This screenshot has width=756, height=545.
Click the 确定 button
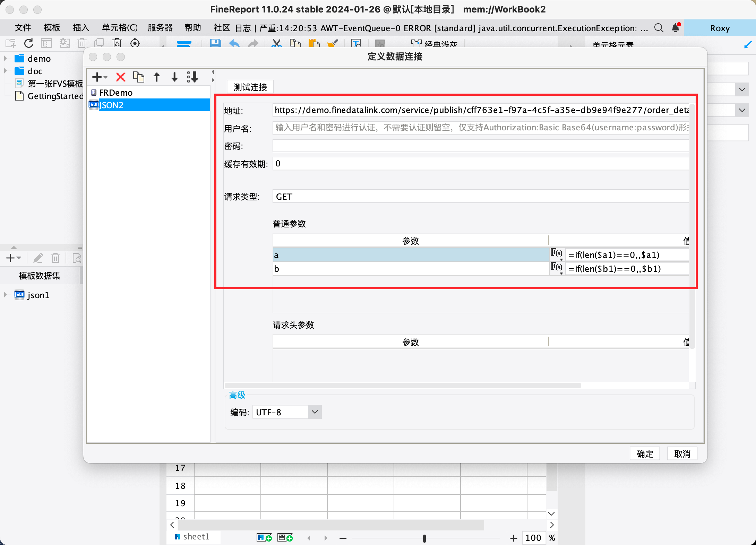(645, 454)
